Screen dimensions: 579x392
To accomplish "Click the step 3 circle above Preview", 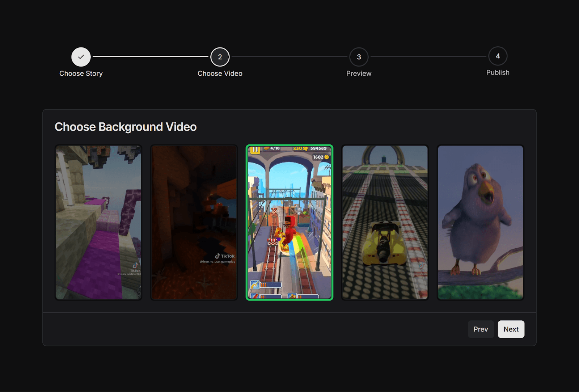I will 359,57.
